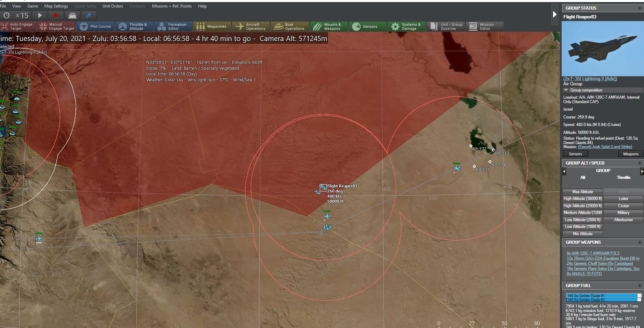Set Low Altitude (1000 ft)
The height and width of the screenshot is (328, 644).
pos(583,227)
